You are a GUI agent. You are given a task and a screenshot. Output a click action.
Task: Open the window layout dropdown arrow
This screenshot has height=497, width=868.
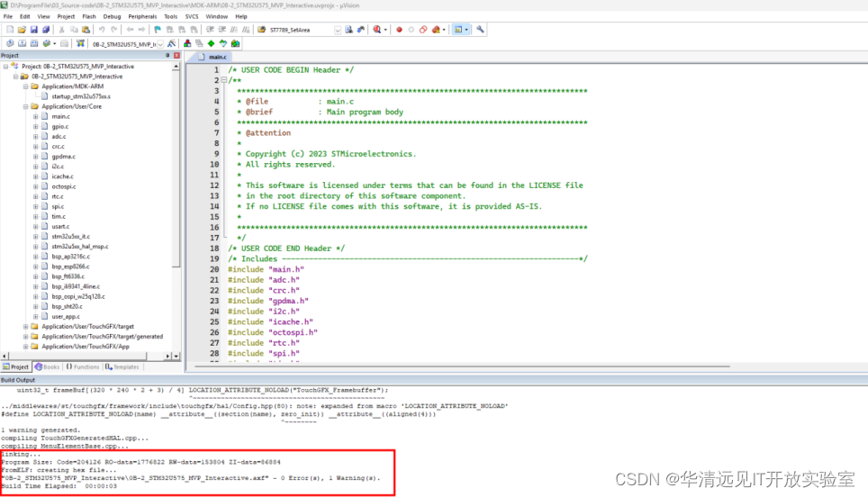(466, 30)
